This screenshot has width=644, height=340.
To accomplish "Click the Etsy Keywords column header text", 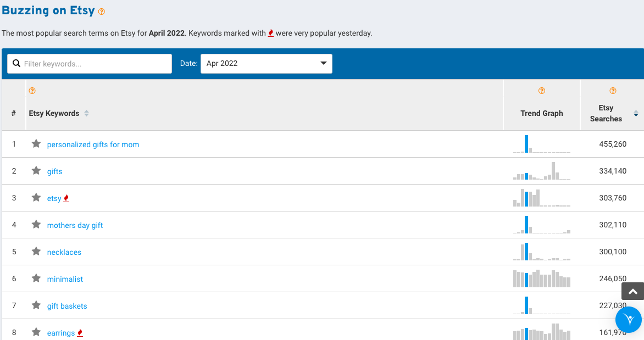I will (x=54, y=113).
